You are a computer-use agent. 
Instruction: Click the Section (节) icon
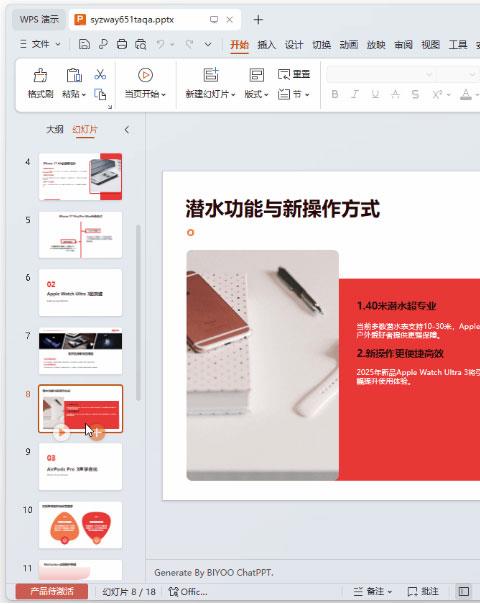tap(284, 94)
